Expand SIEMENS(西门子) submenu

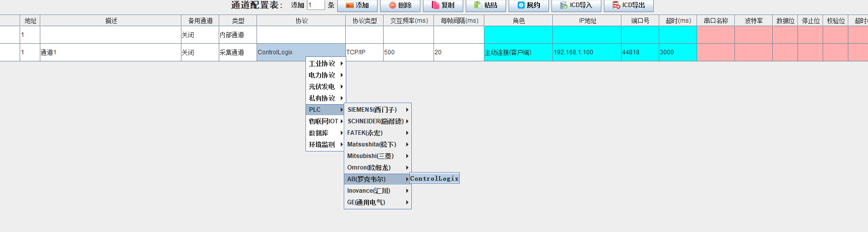pos(378,110)
